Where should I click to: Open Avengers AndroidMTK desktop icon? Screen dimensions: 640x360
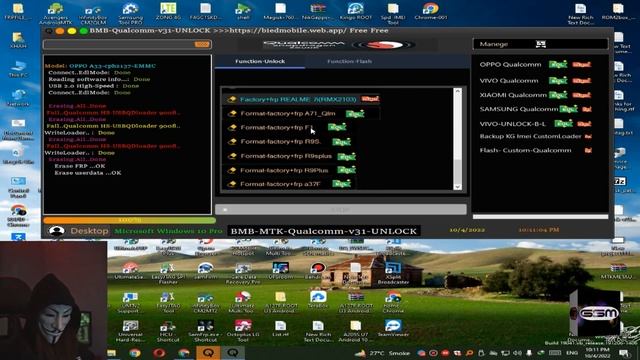[56, 13]
